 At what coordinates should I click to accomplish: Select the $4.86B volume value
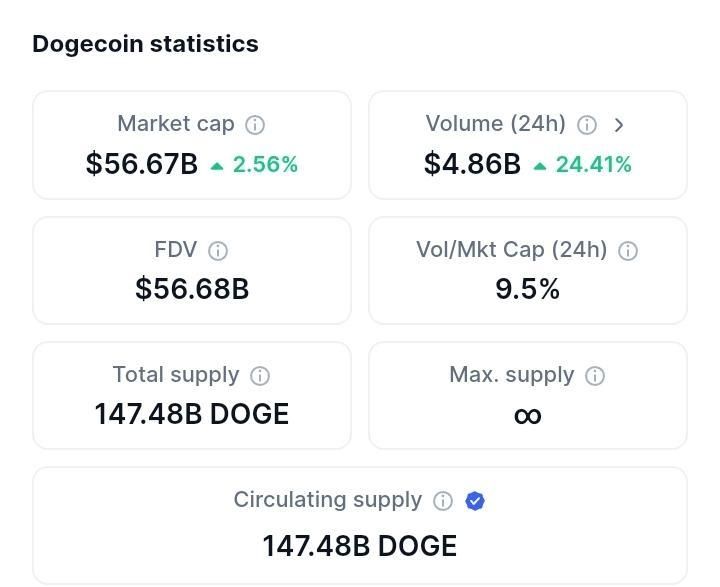click(x=472, y=164)
